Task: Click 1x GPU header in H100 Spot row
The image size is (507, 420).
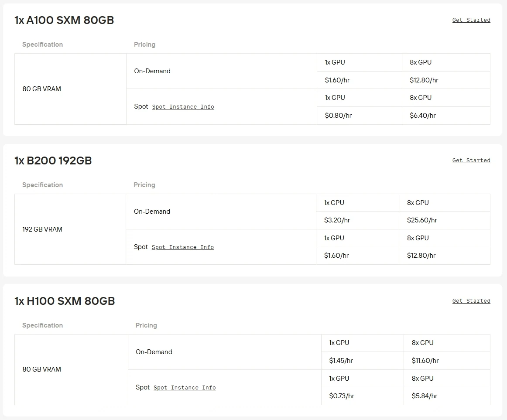Action: click(339, 378)
